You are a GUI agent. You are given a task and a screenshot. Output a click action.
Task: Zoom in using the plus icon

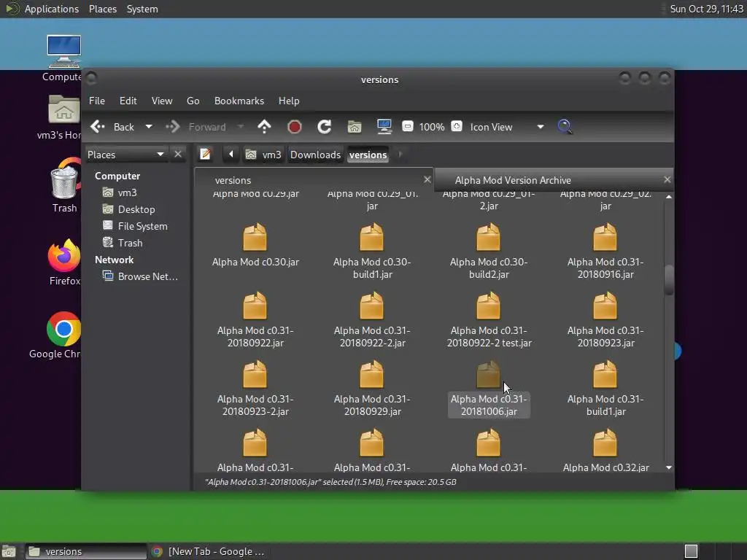[x=457, y=127]
